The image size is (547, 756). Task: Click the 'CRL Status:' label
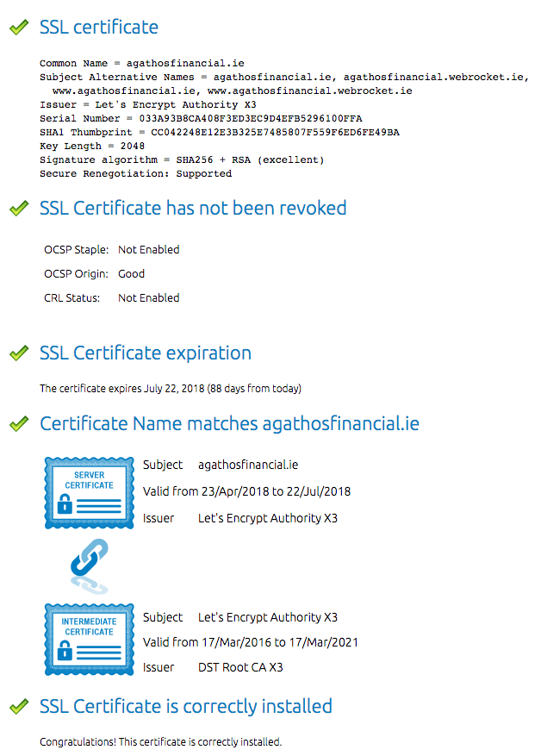pyautogui.click(x=71, y=298)
